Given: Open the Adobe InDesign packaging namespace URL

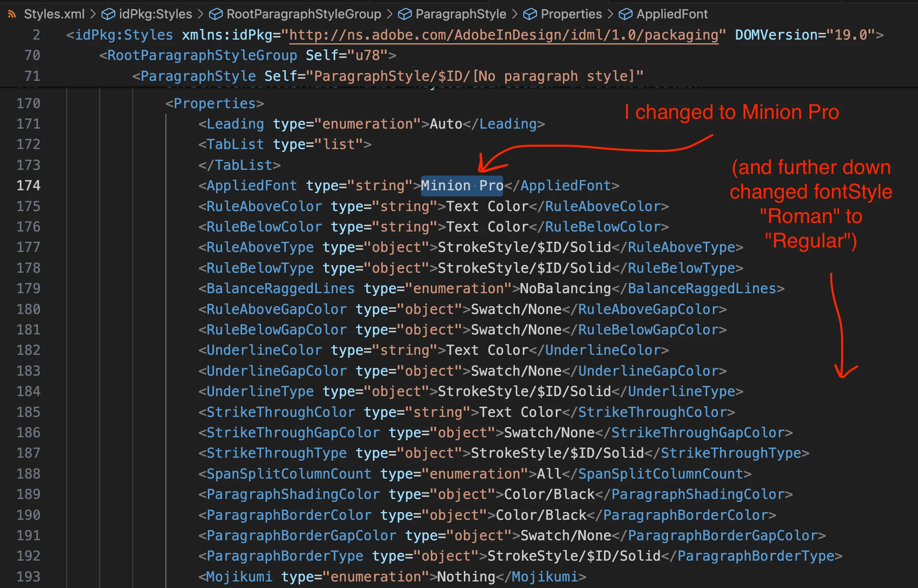Looking at the screenshot, I should 504,35.
